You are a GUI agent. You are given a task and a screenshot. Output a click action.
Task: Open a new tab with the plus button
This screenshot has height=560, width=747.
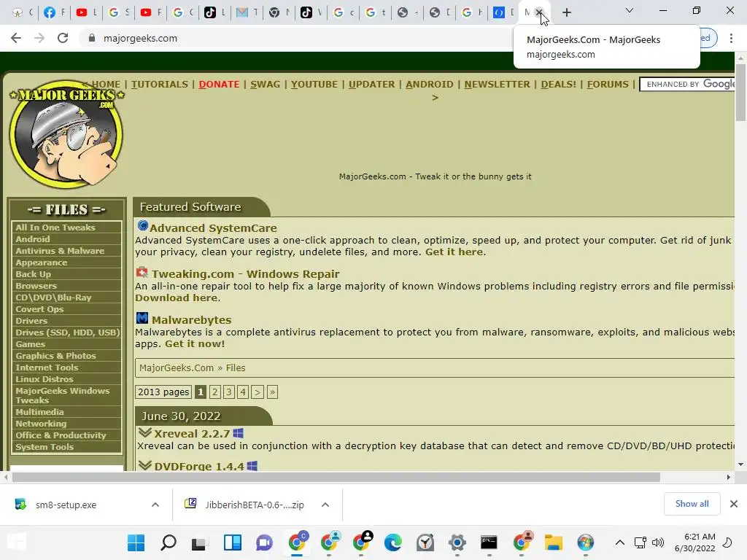(566, 12)
